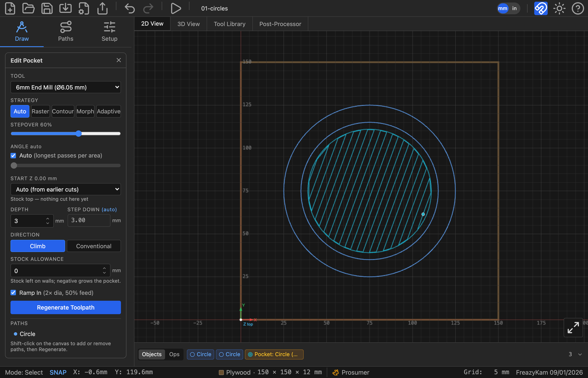The image size is (588, 378).
Task: Click the file settings gear icon
Action: click(84, 8)
